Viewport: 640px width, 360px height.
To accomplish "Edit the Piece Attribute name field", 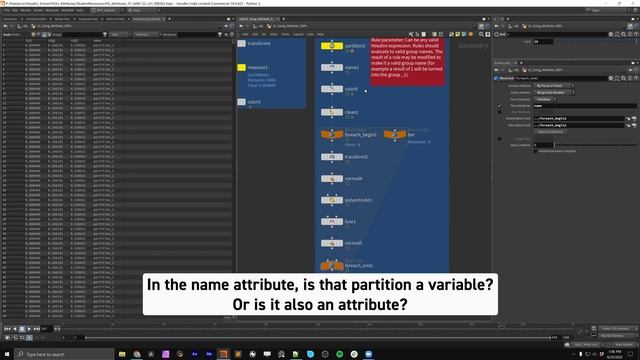I will tap(585, 106).
